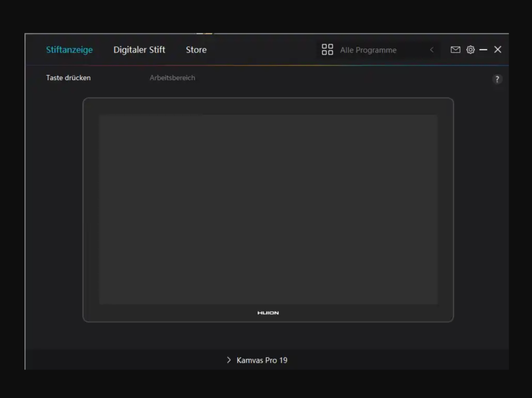The height and width of the screenshot is (398, 532).
Task: Click the bottom device status bar
Action: (x=268, y=360)
